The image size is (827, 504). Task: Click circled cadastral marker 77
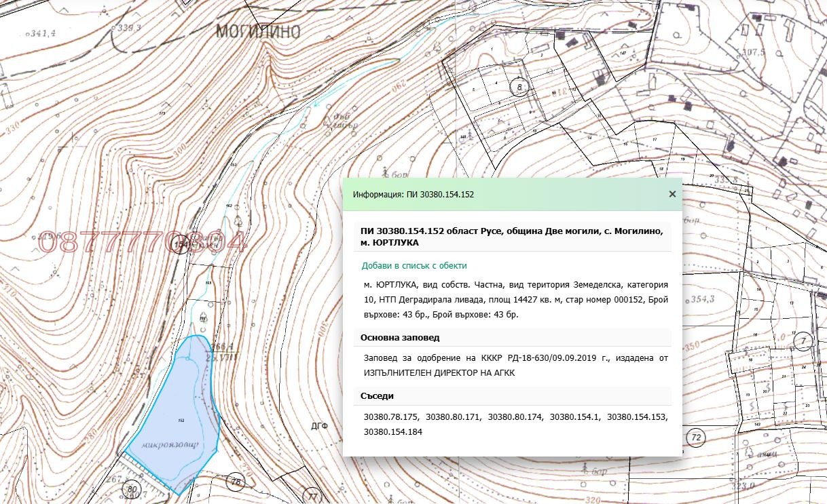click(312, 495)
